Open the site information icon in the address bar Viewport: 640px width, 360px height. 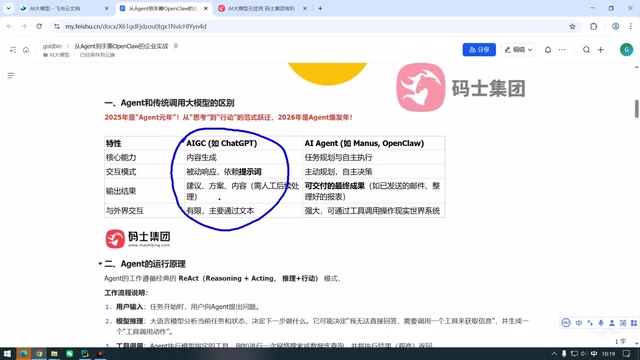57,26
